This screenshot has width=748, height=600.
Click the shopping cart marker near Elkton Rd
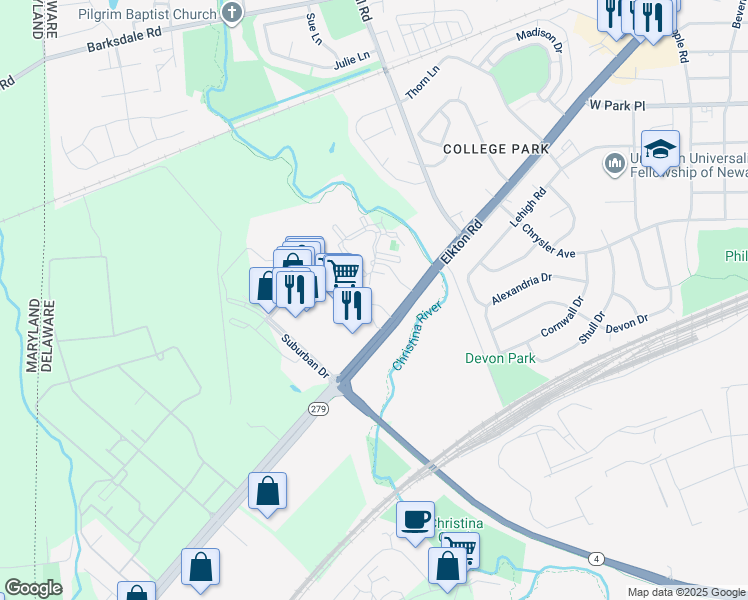coord(344,273)
